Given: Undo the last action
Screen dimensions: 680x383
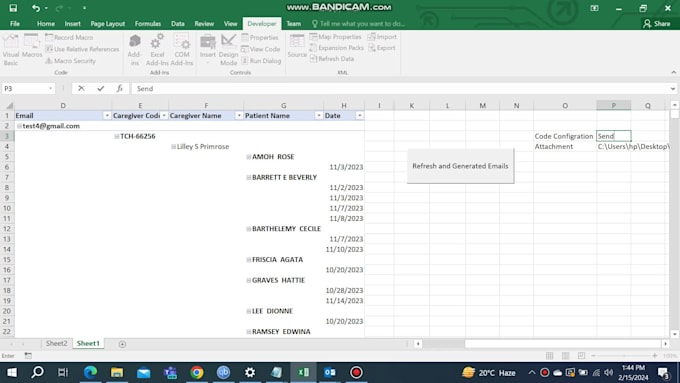Looking at the screenshot, I should [x=36, y=8].
